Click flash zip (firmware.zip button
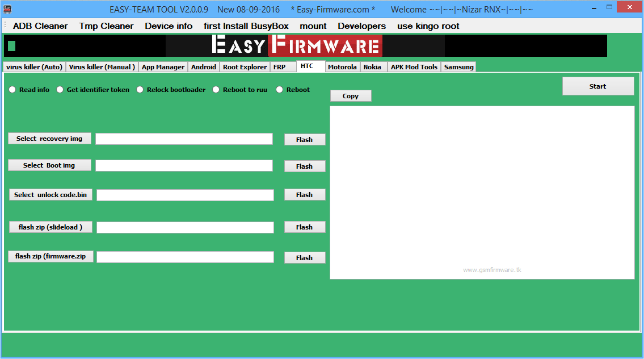This screenshot has width=644, height=359. (50, 256)
